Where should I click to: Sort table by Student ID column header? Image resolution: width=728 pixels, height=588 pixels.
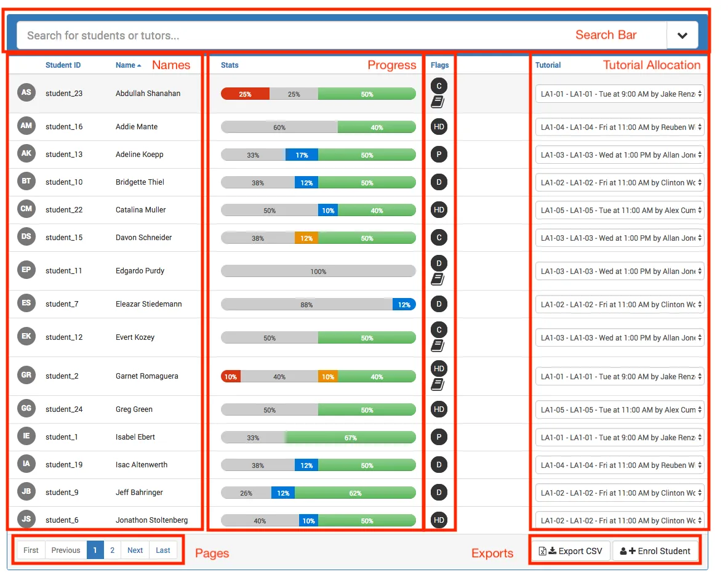[63, 65]
